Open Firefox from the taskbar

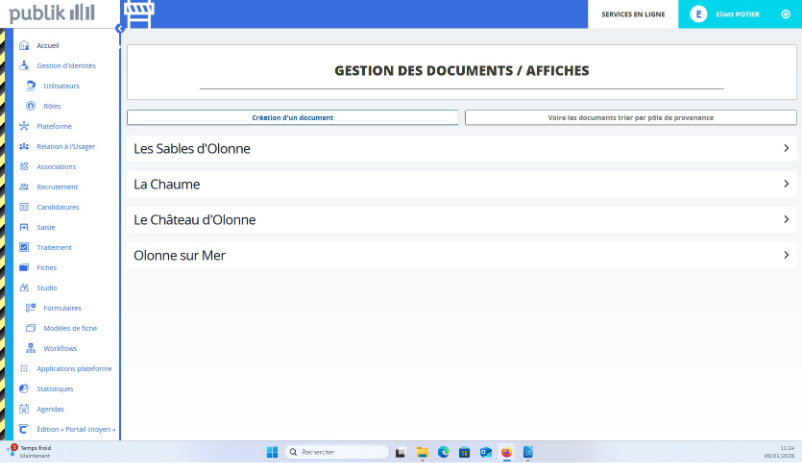(506, 452)
